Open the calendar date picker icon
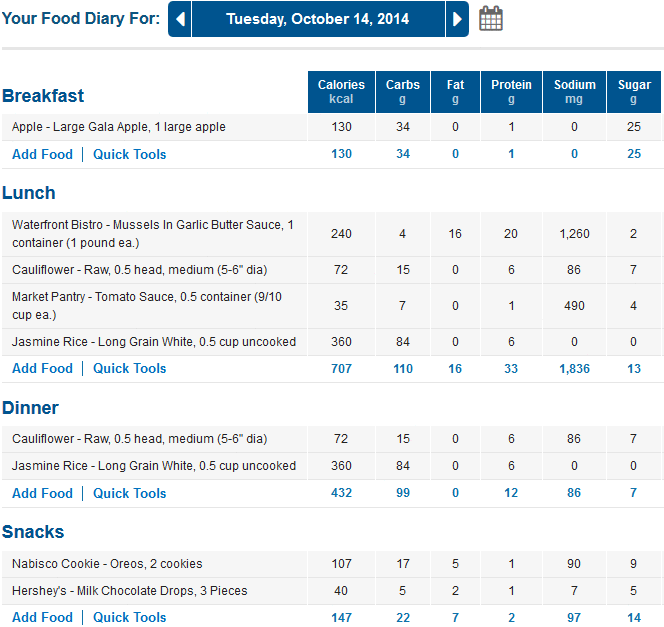 click(x=491, y=19)
